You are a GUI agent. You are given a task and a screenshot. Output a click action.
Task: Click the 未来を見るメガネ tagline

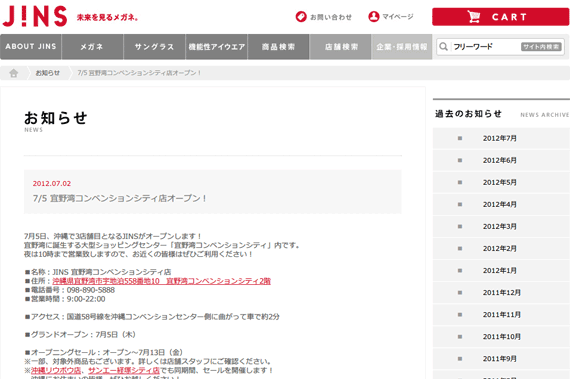107,17
